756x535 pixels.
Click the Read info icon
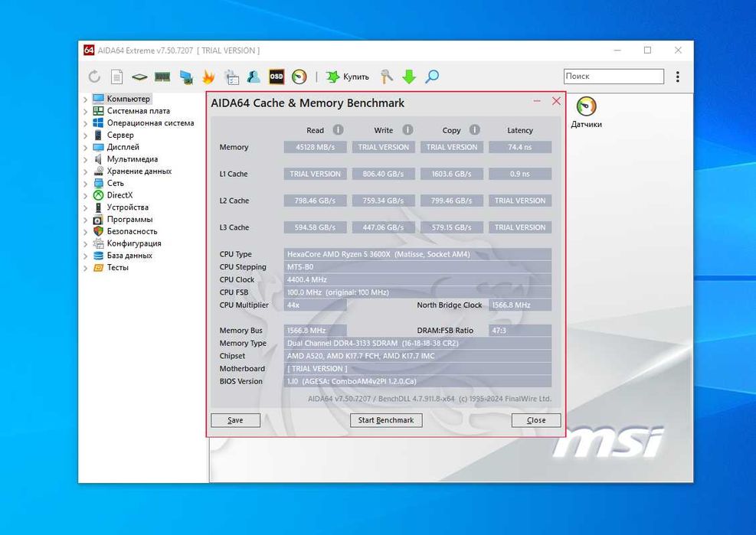point(339,129)
